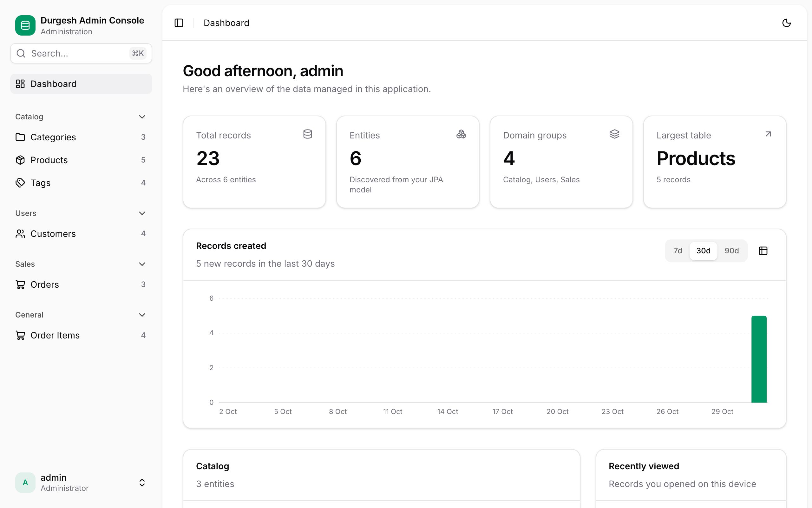Select the 7d range option

tap(678, 251)
